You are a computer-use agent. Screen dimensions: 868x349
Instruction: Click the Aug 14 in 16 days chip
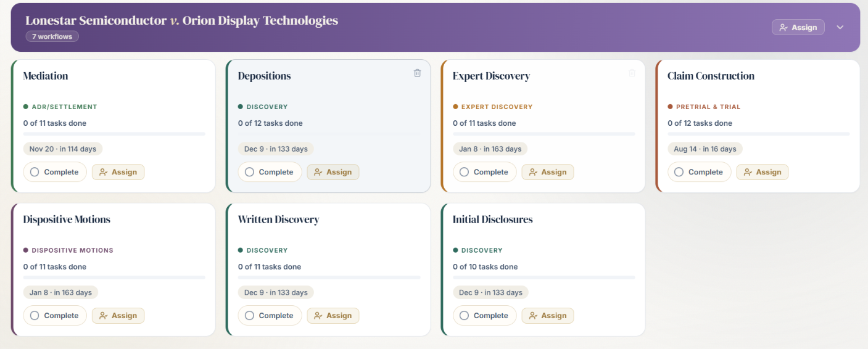click(x=705, y=149)
